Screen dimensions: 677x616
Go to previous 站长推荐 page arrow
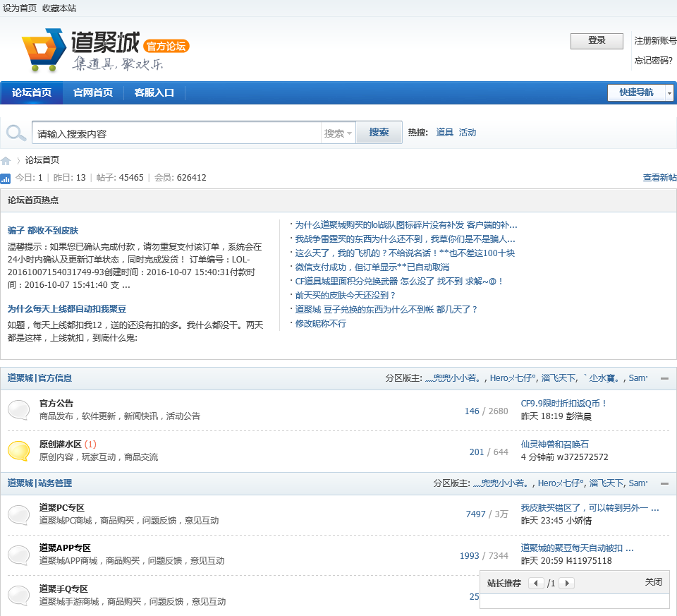pyautogui.click(x=536, y=583)
